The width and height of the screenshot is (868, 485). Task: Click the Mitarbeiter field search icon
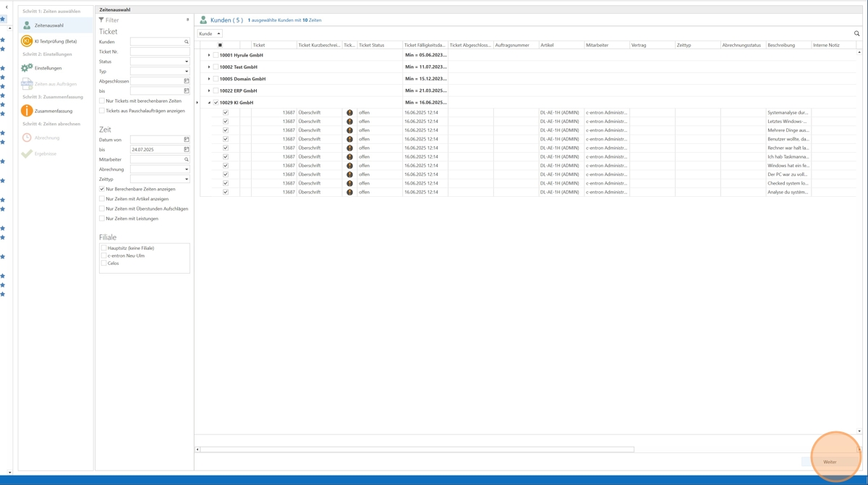(x=186, y=159)
